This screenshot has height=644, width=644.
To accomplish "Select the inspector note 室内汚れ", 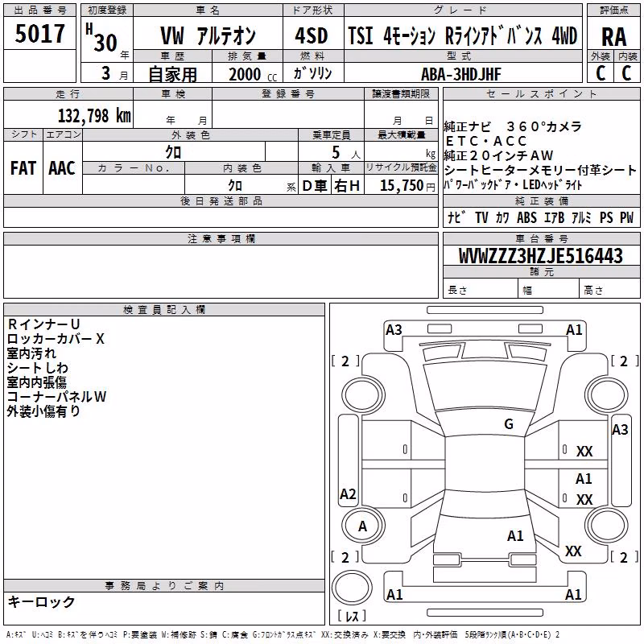I will [31, 353].
